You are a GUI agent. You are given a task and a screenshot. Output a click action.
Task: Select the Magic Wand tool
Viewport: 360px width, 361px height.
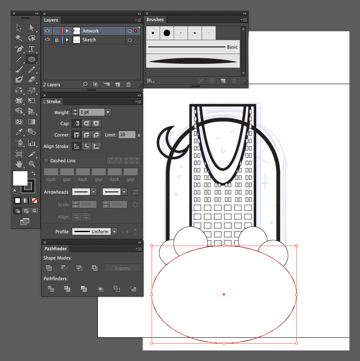pyautogui.click(x=19, y=38)
